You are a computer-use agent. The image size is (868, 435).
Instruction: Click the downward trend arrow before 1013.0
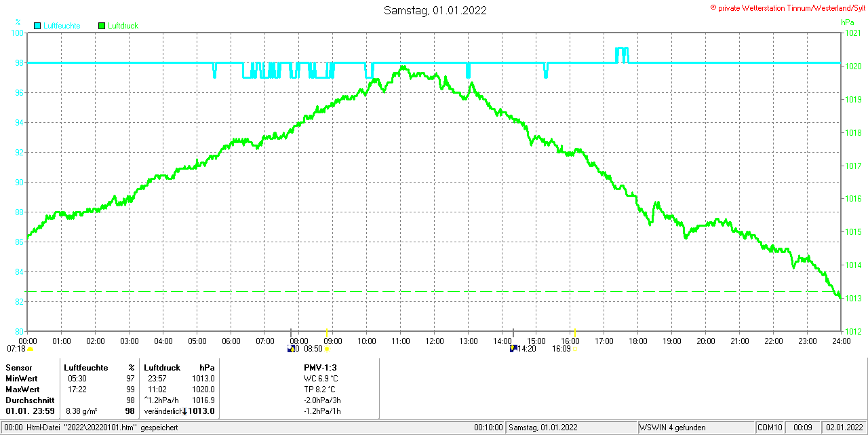pyautogui.click(x=184, y=411)
